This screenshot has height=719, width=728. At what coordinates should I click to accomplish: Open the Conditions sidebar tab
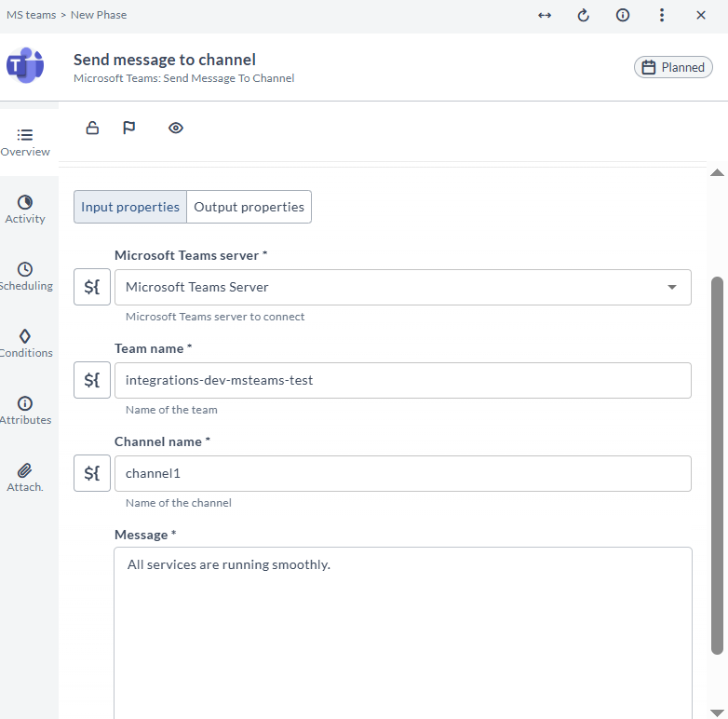point(25,344)
